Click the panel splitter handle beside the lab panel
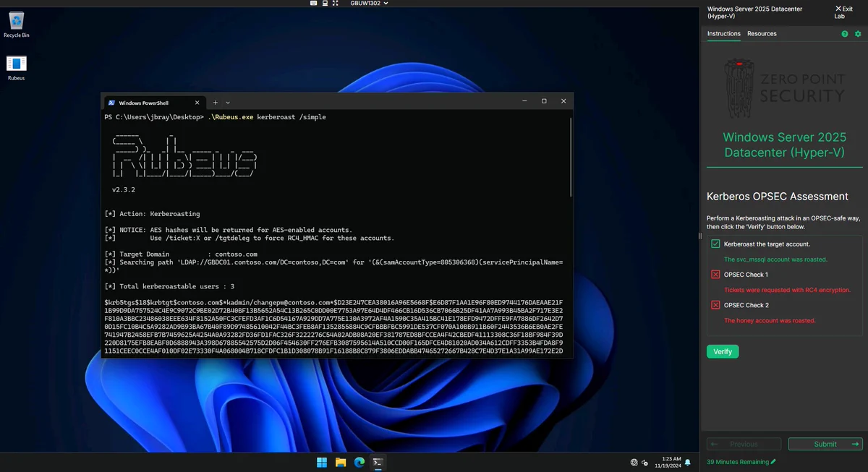 699,236
